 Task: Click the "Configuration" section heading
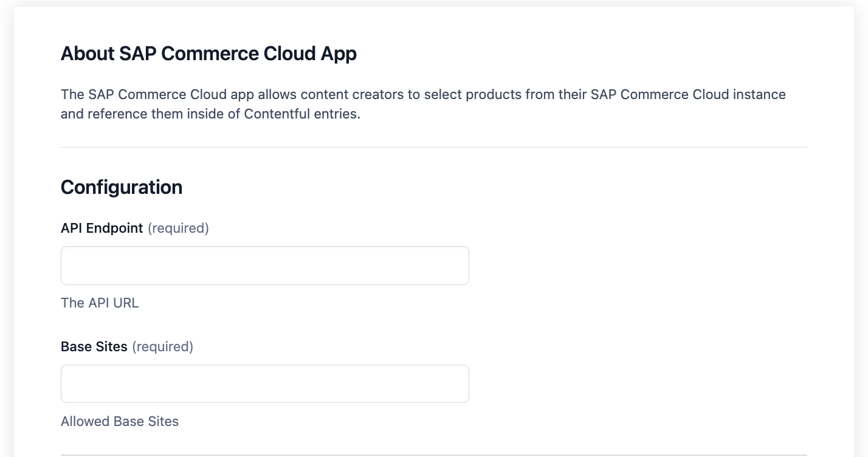[122, 187]
